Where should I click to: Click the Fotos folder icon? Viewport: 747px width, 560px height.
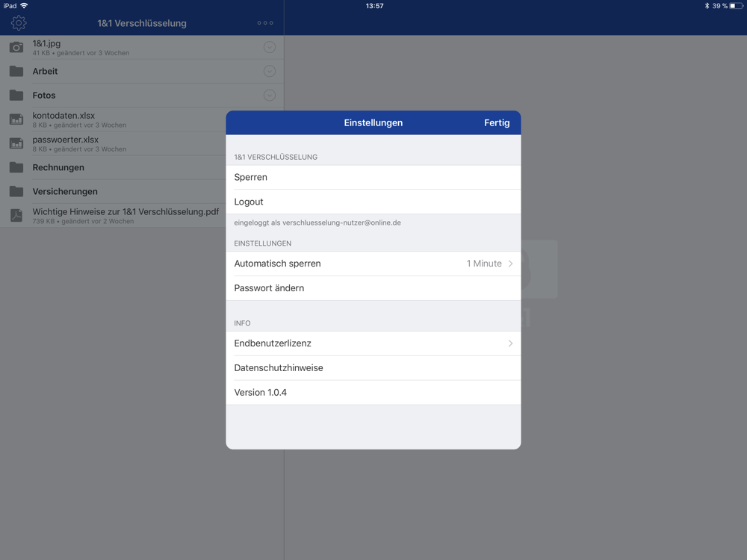[16, 95]
